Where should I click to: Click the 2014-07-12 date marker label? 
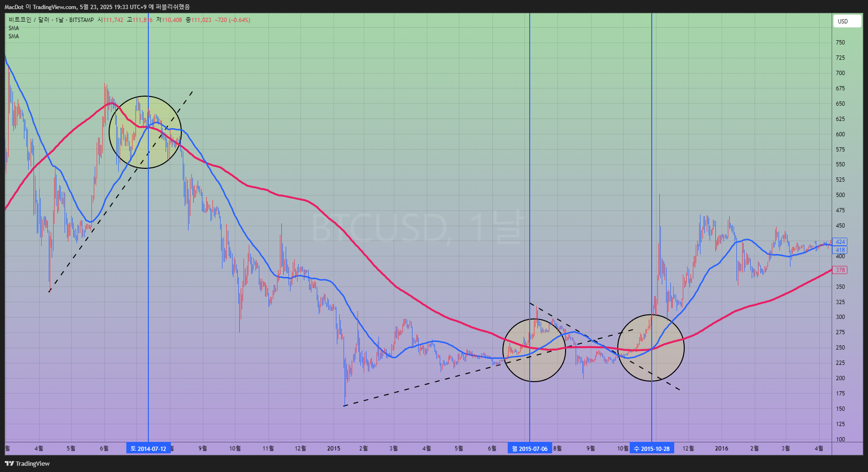[148, 449]
